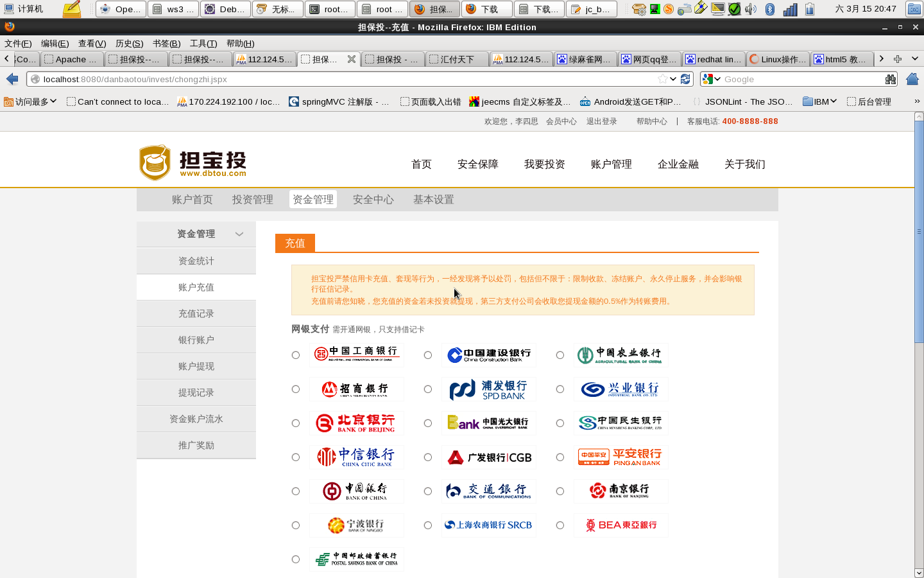Screen dimensions: 924x578
Task: Go back with the Firefox back arrow
Action: click(x=12, y=79)
